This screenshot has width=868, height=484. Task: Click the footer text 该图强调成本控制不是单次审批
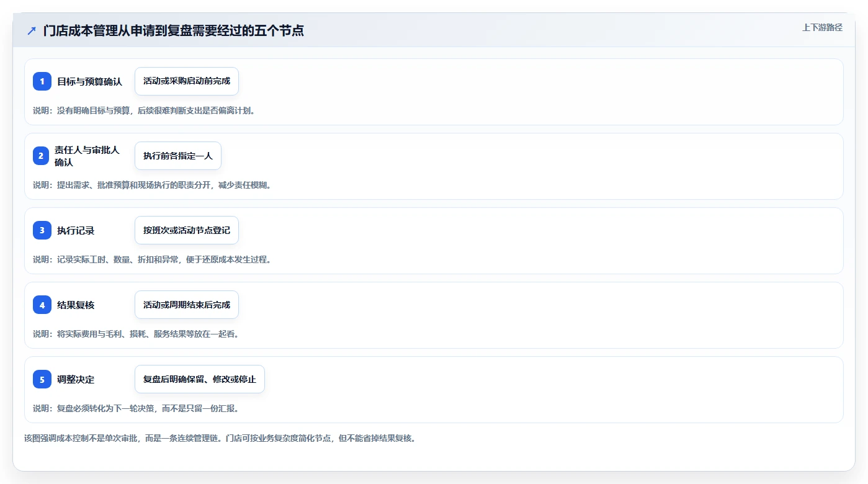(x=220, y=438)
